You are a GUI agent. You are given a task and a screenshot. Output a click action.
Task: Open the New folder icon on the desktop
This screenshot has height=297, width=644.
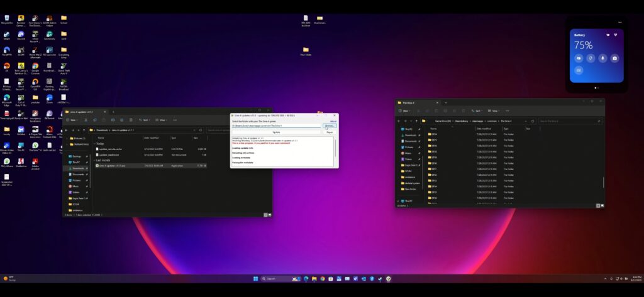click(x=306, y=50)
